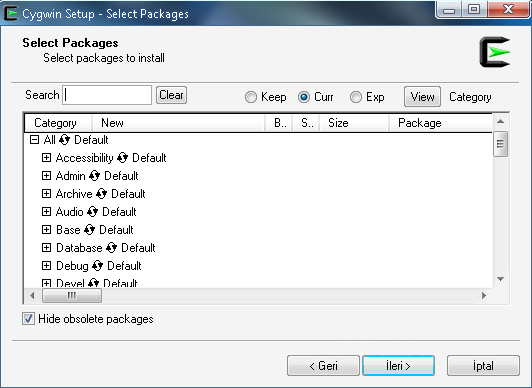Proceed with the İleri button
This screenshot has height=388, width=532.
point(398,366)
